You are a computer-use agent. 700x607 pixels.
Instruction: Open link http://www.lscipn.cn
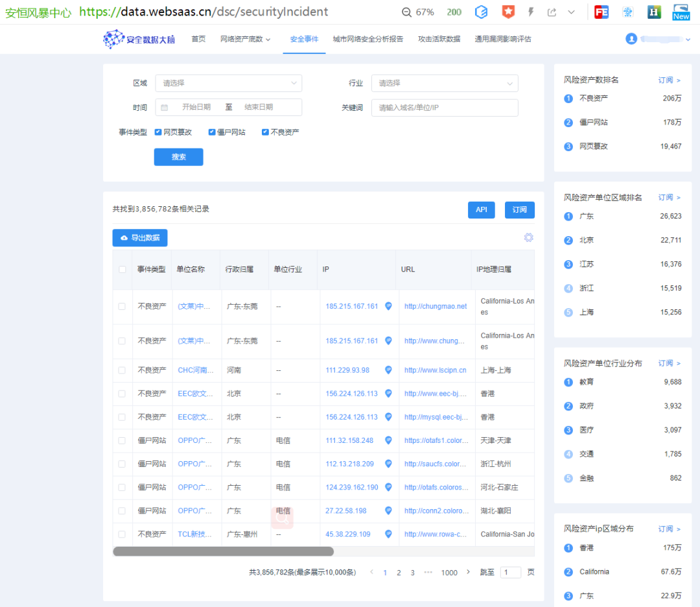coord(436,370)
